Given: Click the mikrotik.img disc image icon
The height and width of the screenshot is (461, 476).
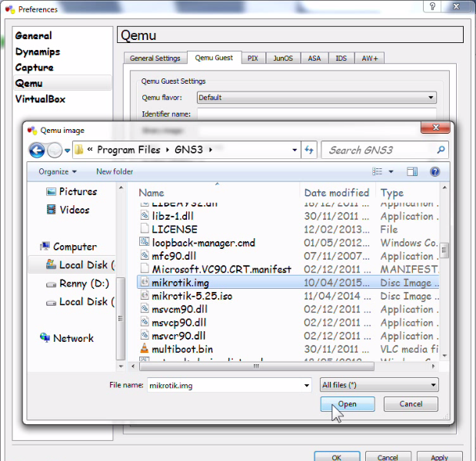Looking at the screenshot, I should tap(145, 282).
